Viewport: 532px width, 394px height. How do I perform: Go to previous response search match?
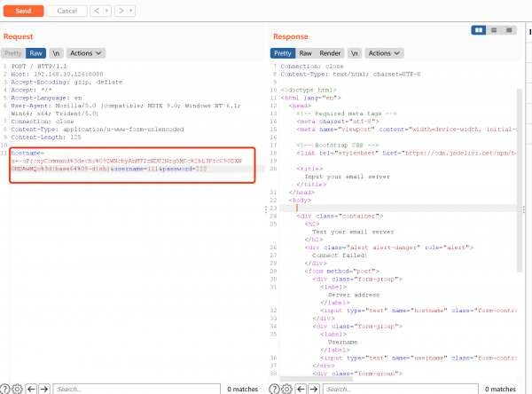[x=301, y=388]
